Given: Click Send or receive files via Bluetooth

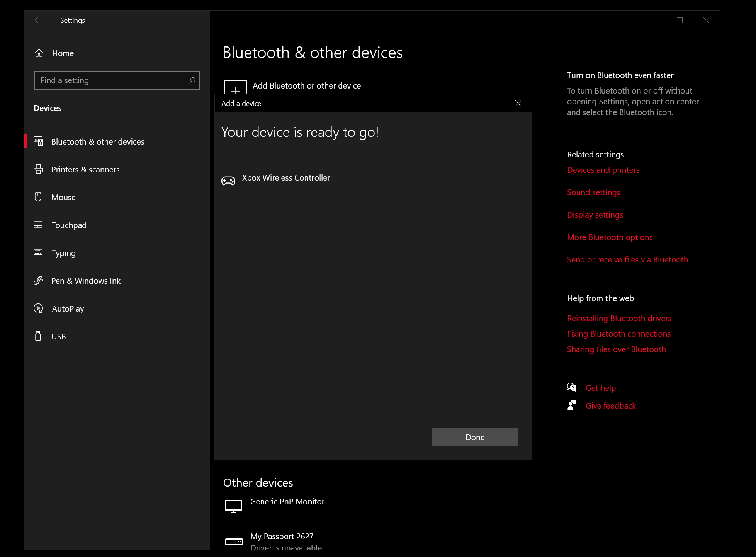Looking at the screenshot, I should (627, 260).
